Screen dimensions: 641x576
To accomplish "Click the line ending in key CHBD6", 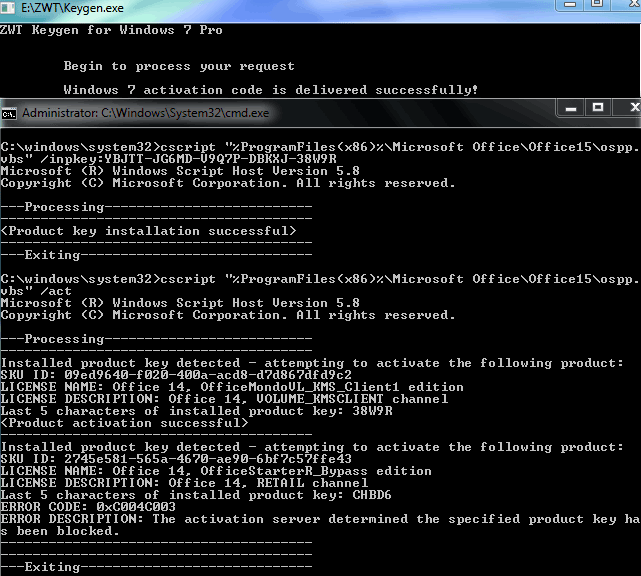I will 196,495.
